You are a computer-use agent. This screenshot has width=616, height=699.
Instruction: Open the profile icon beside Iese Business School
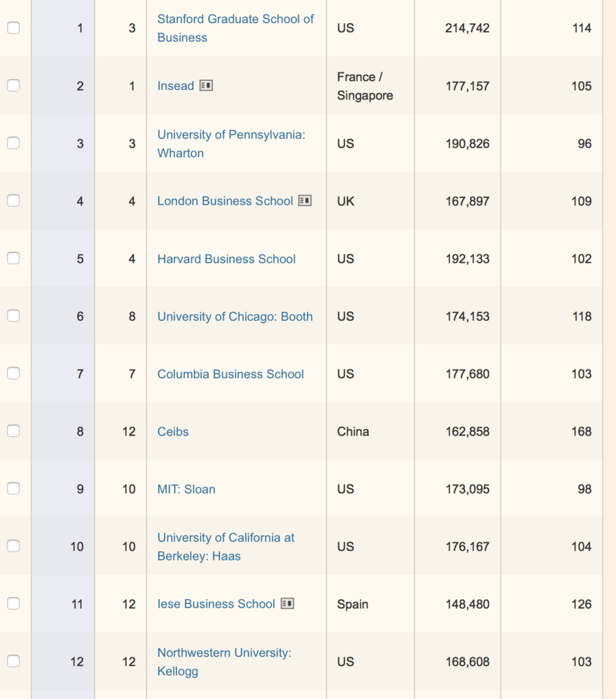[x=288, y=603]
